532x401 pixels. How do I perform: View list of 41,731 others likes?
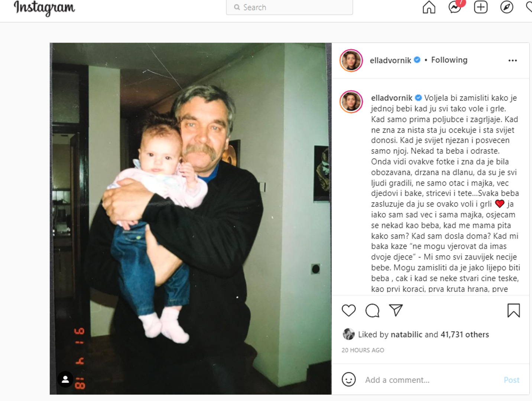[x=465, y=335]
